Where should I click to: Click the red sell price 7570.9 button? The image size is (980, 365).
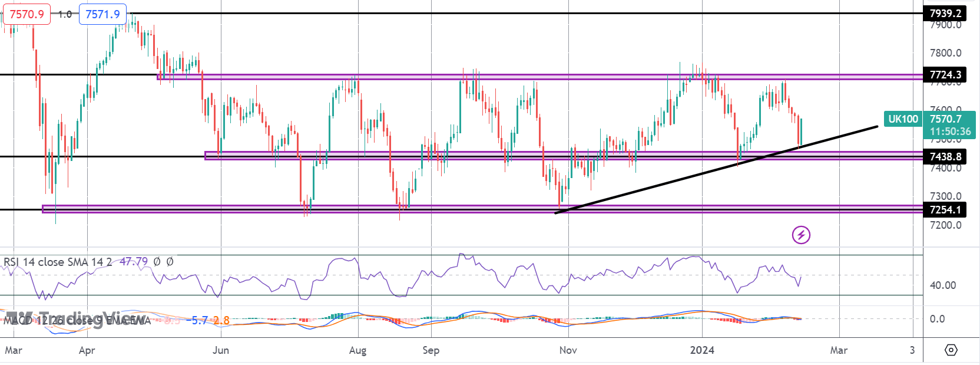27,14
